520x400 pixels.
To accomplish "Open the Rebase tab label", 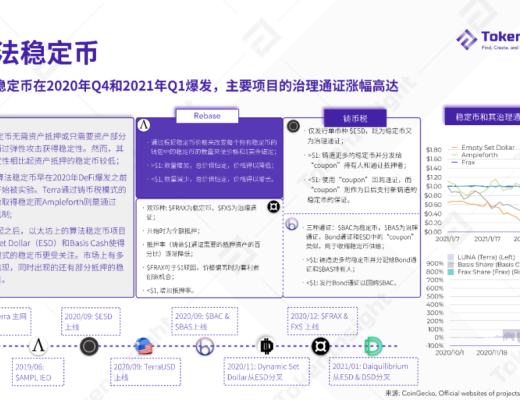I will [x=207, y=116].
